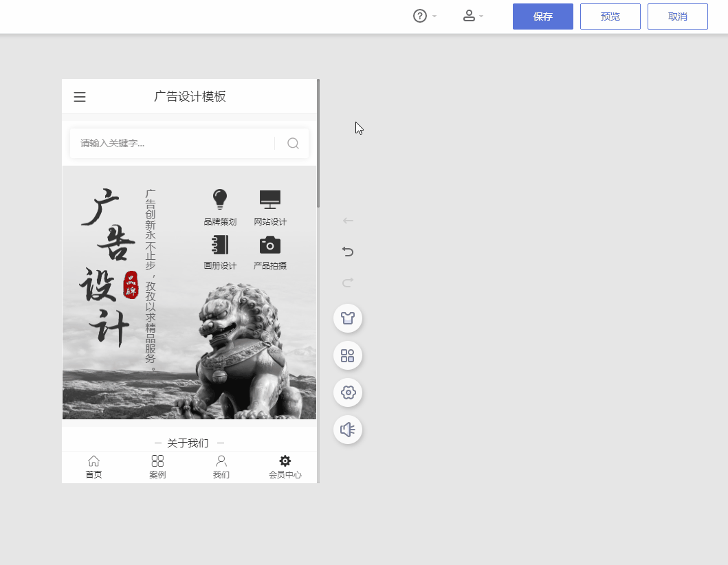Open the 案例 cases tab
The image size is (728, 565).
point(157,467)
